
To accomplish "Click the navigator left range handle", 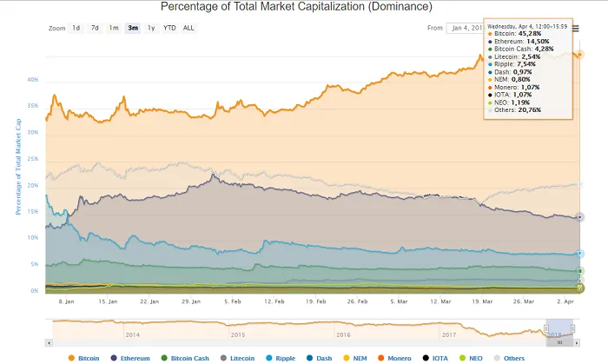I will pyautogui.click(x=546, y=328).
